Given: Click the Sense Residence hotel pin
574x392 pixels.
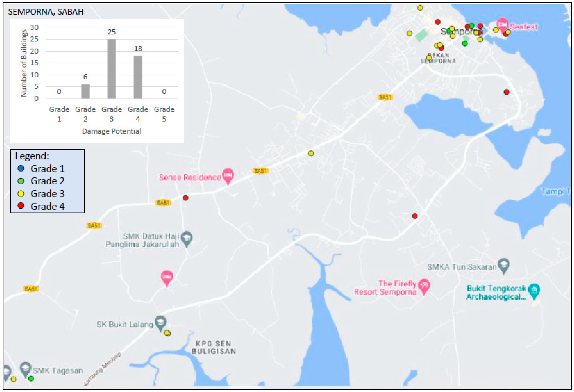Looking at the screenshot, I should tap(228, 175).
